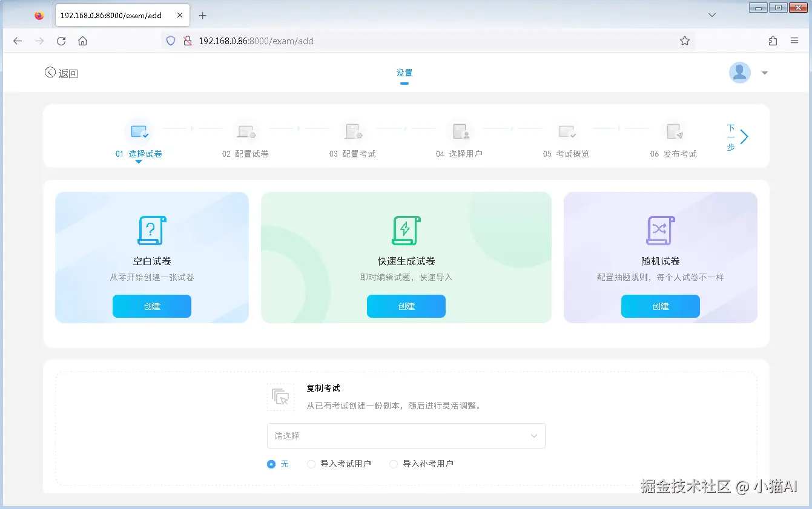The width and height of the screenshot is (812, 509).
Task: Switch to the 设置 tab
Action: [x=404, y=72]
